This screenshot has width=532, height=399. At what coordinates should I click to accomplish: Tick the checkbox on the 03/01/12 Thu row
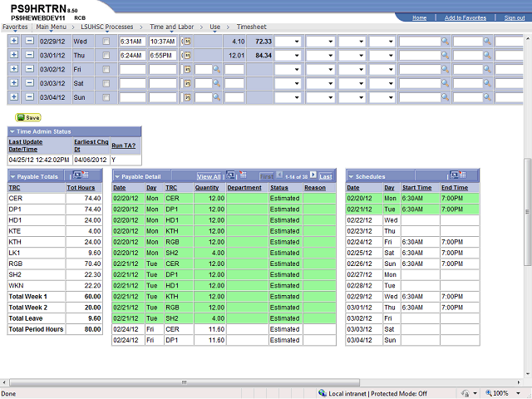pyautogui.click(x=106, y=56)
